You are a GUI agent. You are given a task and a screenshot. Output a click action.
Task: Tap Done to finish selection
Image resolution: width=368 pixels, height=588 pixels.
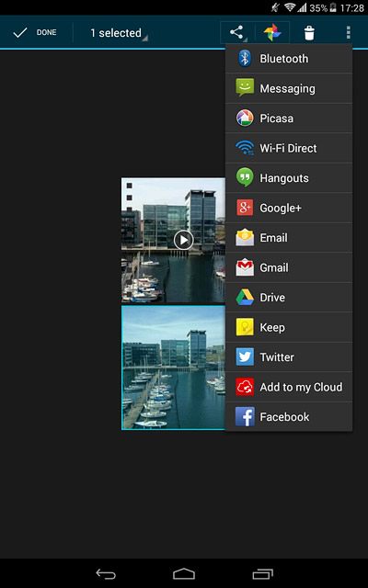[x=35, y=33]
